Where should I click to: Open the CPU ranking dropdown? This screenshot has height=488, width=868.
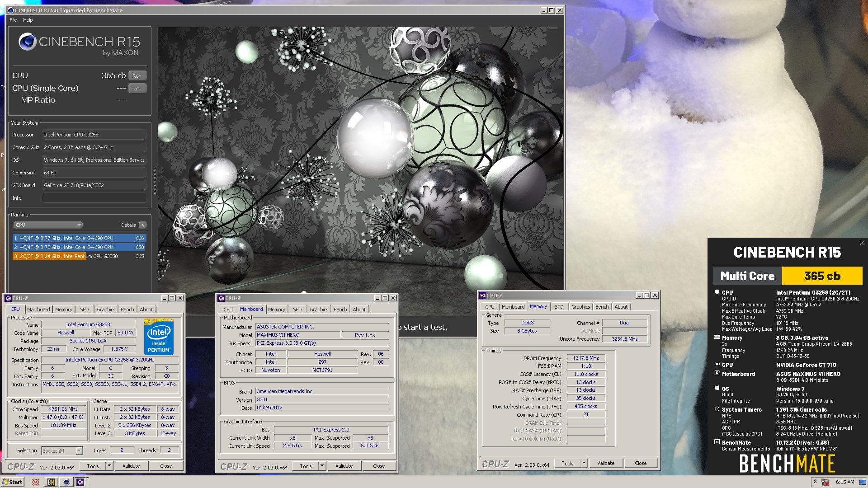47,225
